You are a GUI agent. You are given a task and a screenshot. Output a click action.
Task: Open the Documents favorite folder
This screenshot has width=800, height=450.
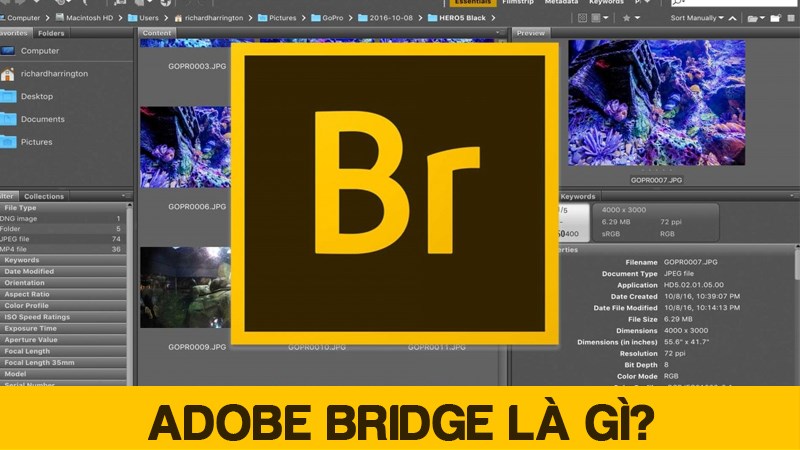[x=42, y=119]
